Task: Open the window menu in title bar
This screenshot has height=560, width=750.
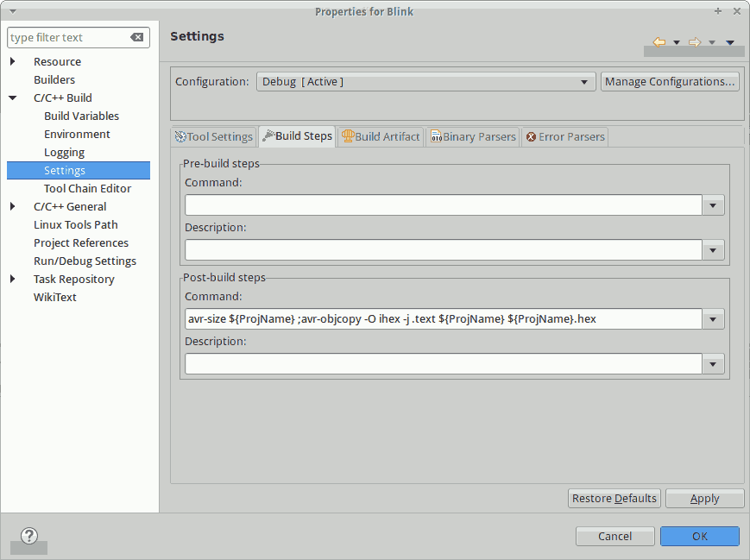Action: tap(12, 11)
